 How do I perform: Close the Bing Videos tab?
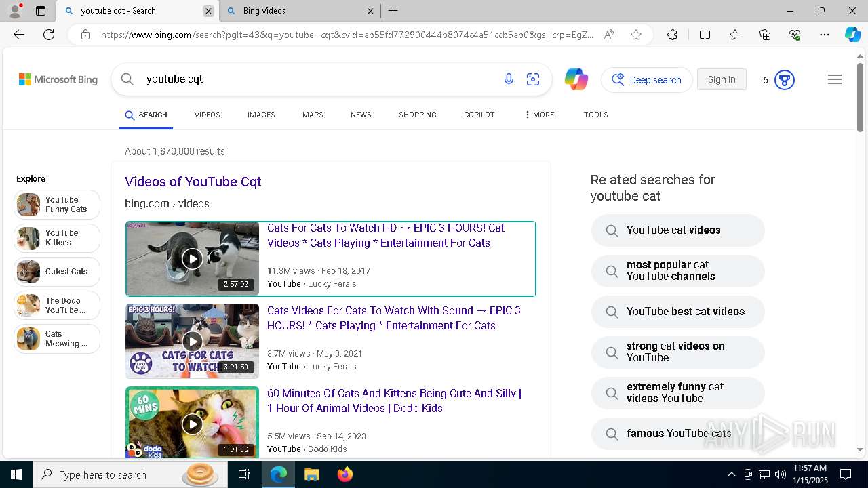click(x=370, y=11)
